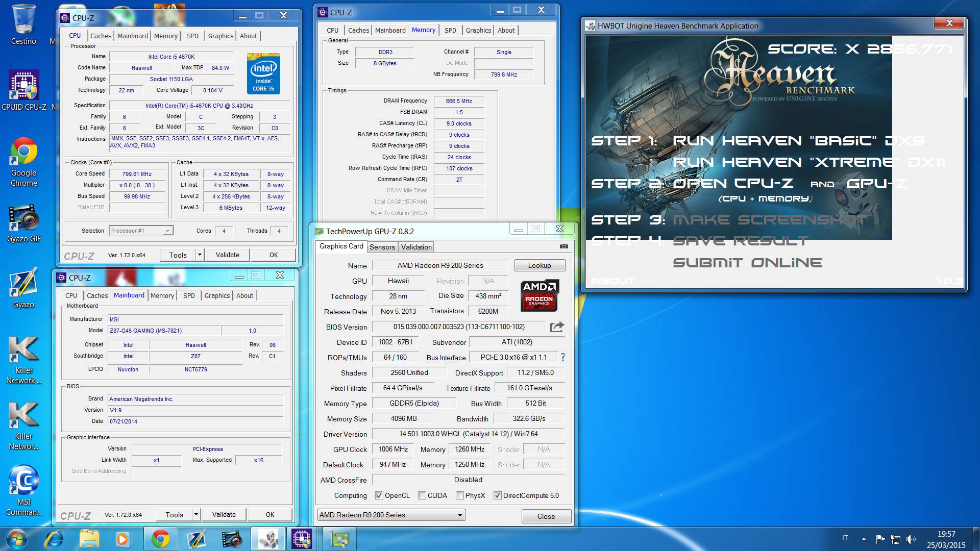
Task: Click the volume speaker tray icon
Action: (911, 539)
